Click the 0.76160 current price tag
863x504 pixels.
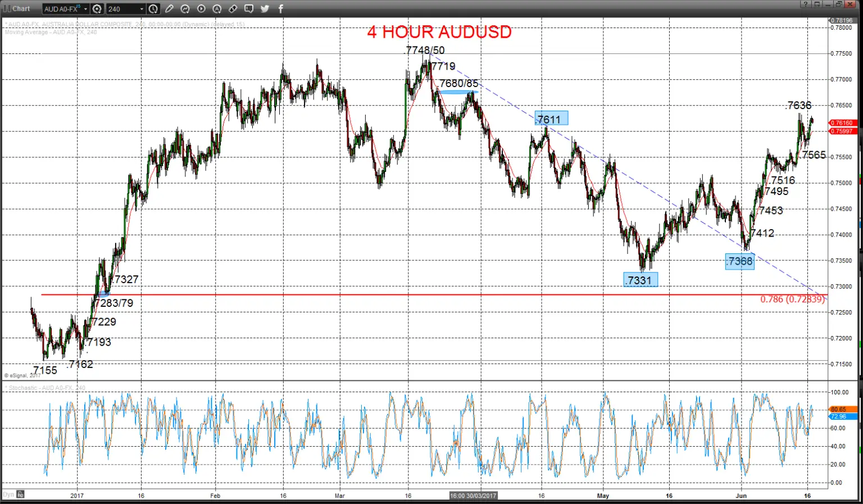(x=843, y=122)
